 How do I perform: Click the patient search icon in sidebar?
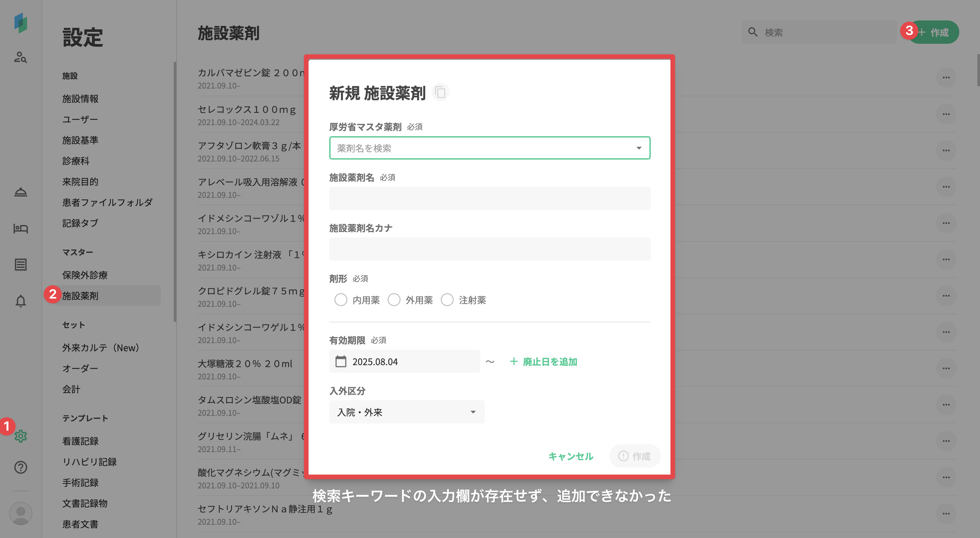coord(20,57)
